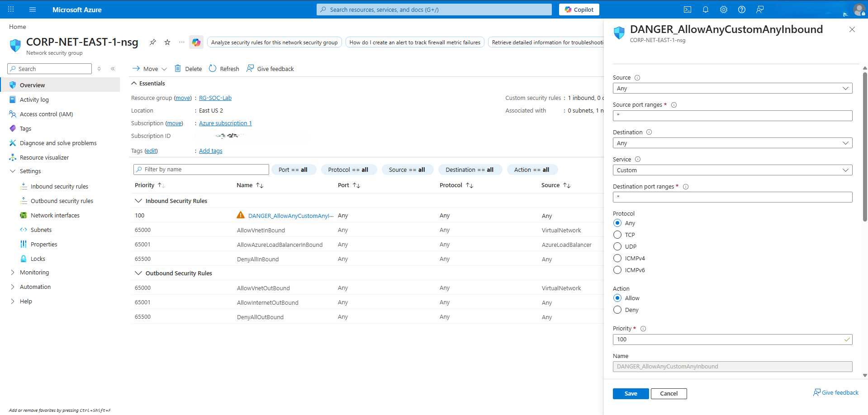868x415 pixels.
Task: Select the ICMPv6 protocol radio button
Action: click(617, 270)
